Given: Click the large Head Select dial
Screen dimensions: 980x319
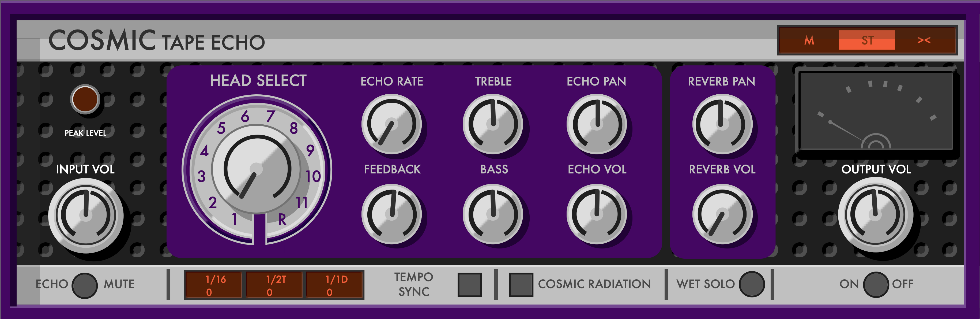Looking at the screenshot, I should tap(257, 169).
